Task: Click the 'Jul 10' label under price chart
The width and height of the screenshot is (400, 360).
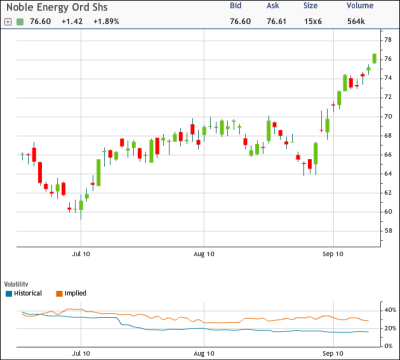Action: click(x=81, y=254)
